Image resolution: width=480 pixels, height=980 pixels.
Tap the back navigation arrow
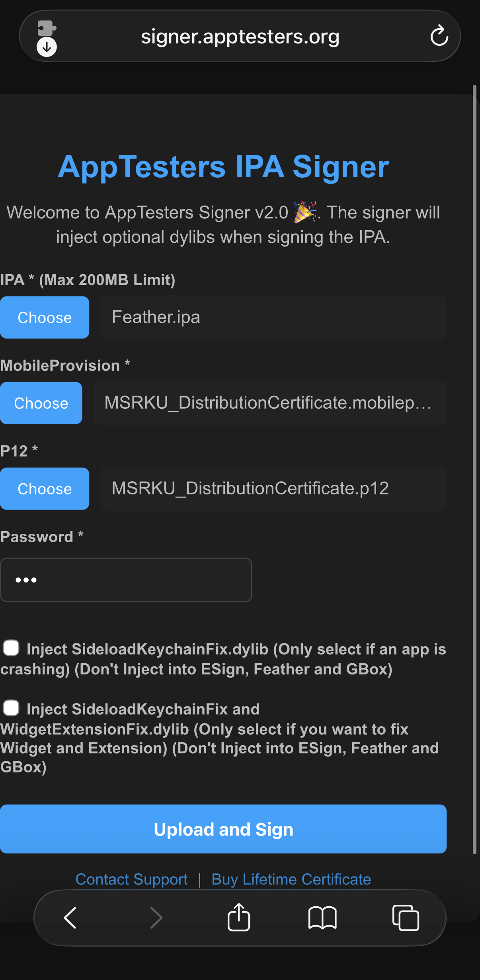(69, 918)
